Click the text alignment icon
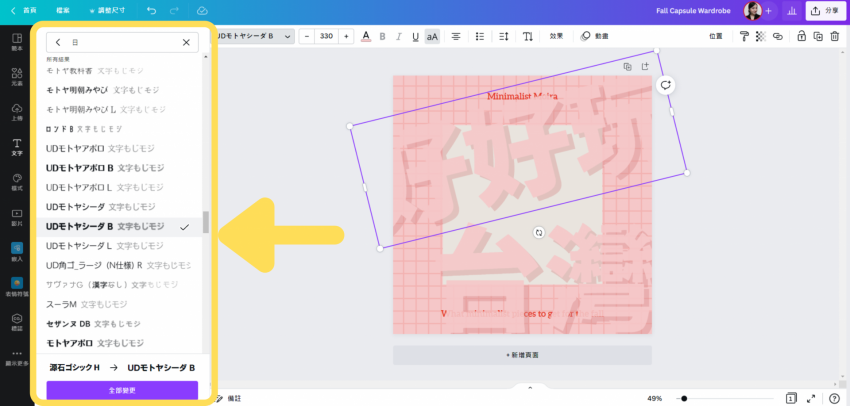The width and height of the screenshot is (850, 406). coord(456,36)
